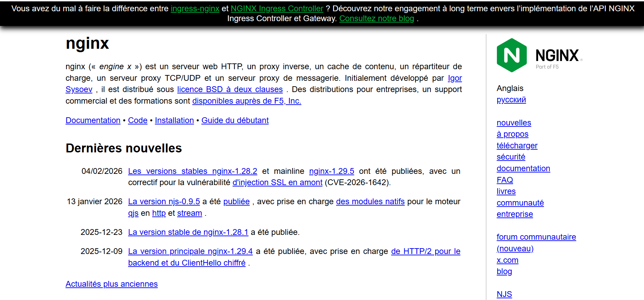Viewport: 644px width, 300px height.
Task: Open 'disponibles auprès de F5, Inc.' link
Action: pos(247,101)
